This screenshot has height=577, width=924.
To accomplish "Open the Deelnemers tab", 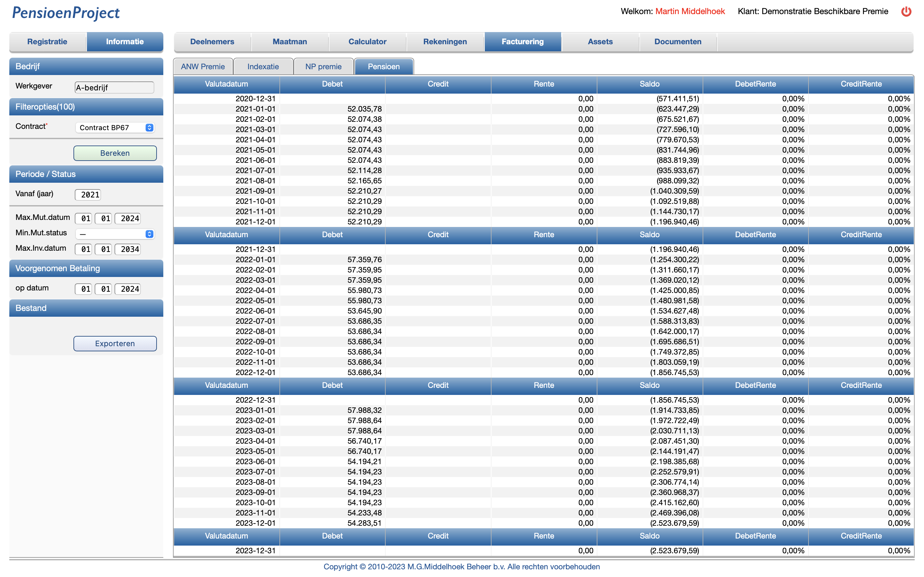I will tap(212, 42).
